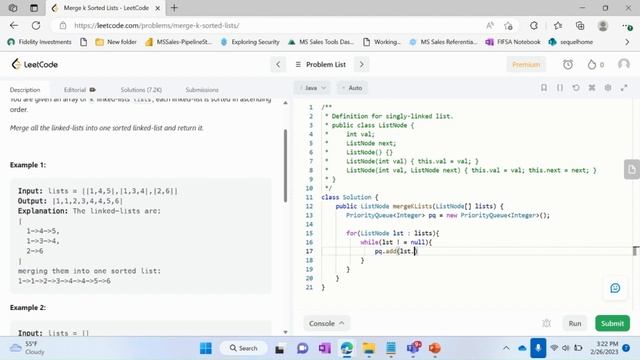Open the browser profile avatar

pyautogui.click(x=602, y=25)
